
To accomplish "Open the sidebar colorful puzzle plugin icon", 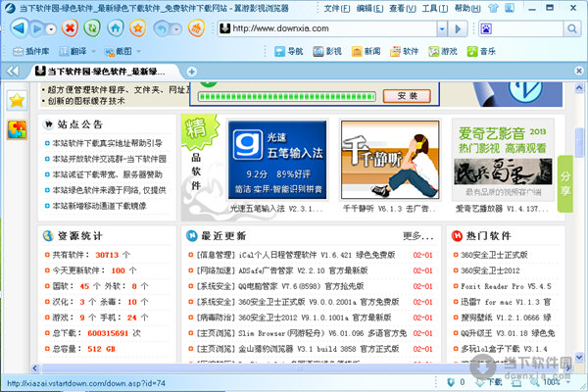I will (x=17, y=129).
